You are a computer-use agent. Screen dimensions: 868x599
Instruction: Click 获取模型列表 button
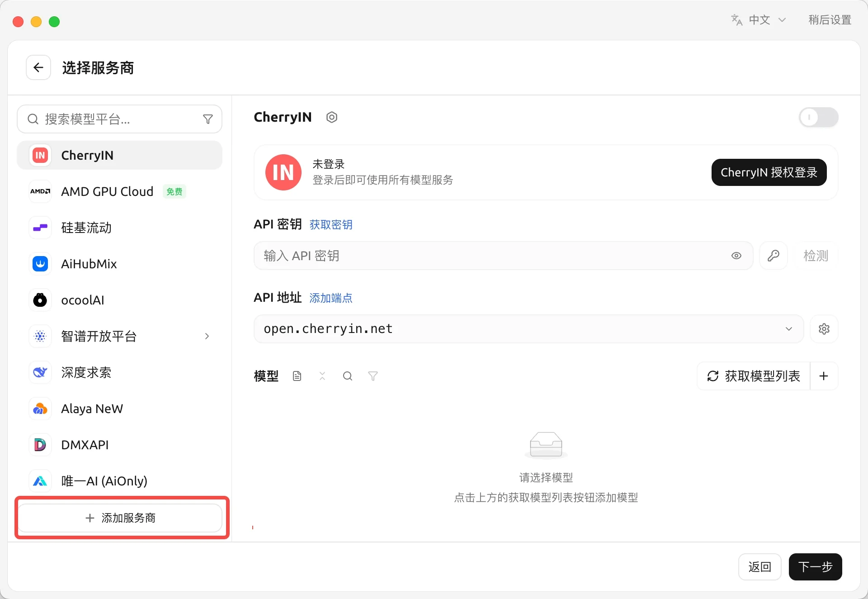coord(754,376)
